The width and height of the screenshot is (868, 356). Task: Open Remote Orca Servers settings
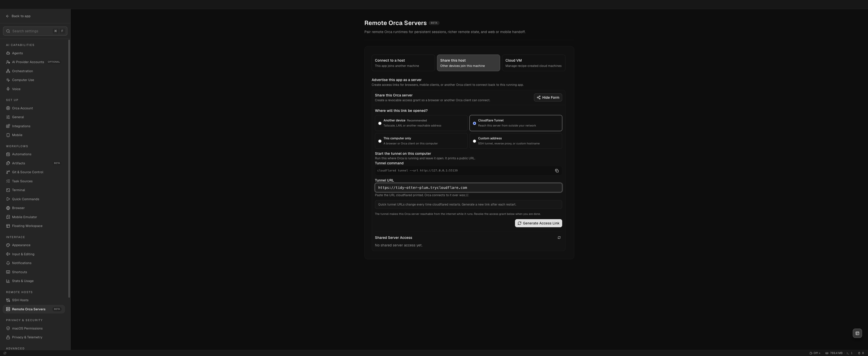pyautogui.click(x=34, y=309)
